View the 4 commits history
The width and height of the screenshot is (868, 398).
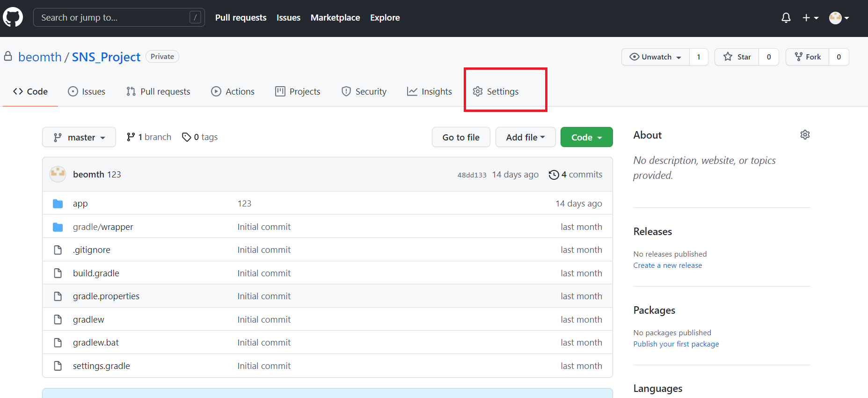point(576,174)
